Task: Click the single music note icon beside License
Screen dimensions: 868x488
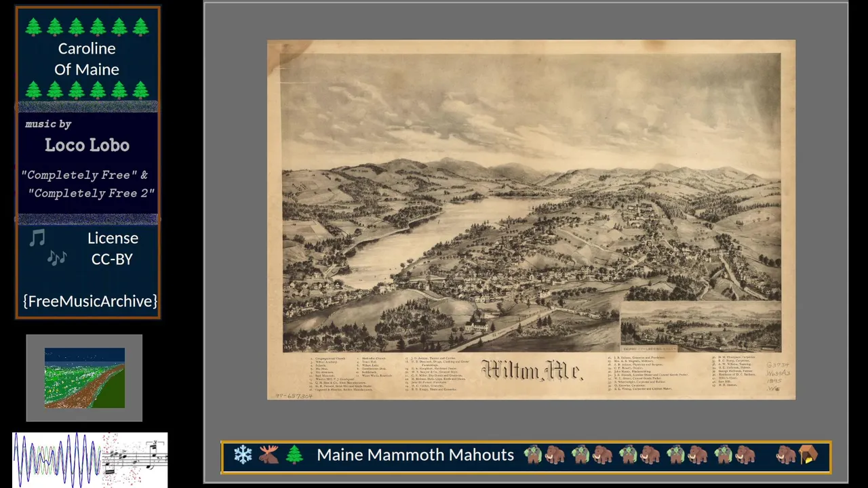Action: coord(37,238)
